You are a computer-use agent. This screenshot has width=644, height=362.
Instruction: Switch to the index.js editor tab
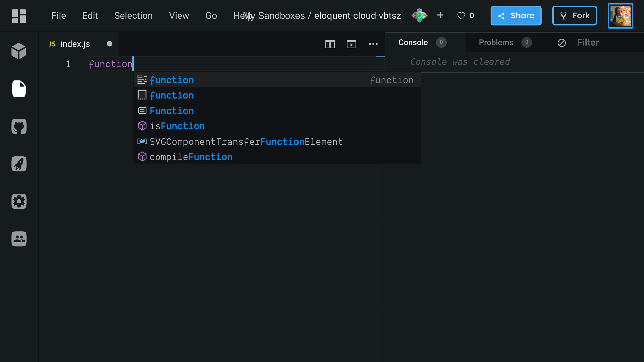click(79, 44)
